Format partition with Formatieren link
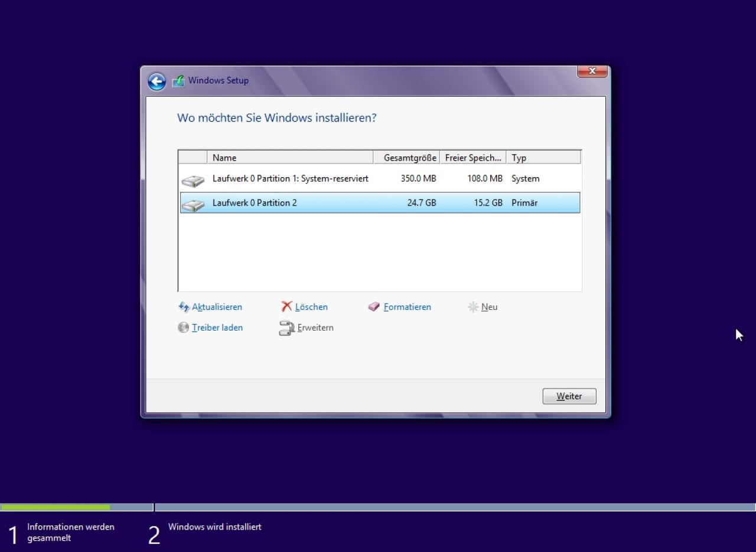 408,307
